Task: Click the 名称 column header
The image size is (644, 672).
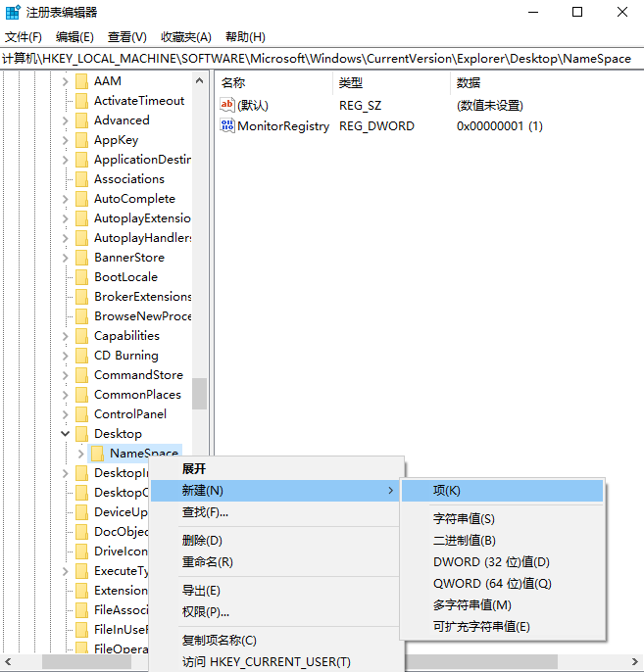Action: (x=233, y=82)
